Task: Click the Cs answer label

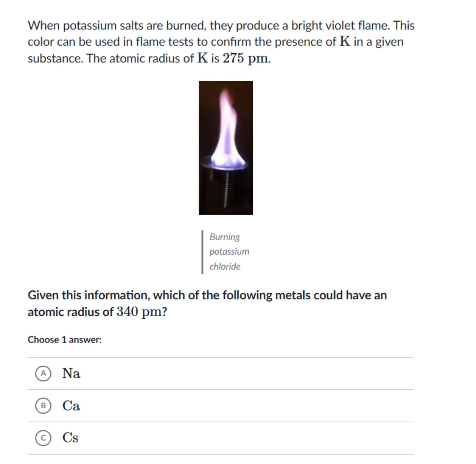Action: 70,438
